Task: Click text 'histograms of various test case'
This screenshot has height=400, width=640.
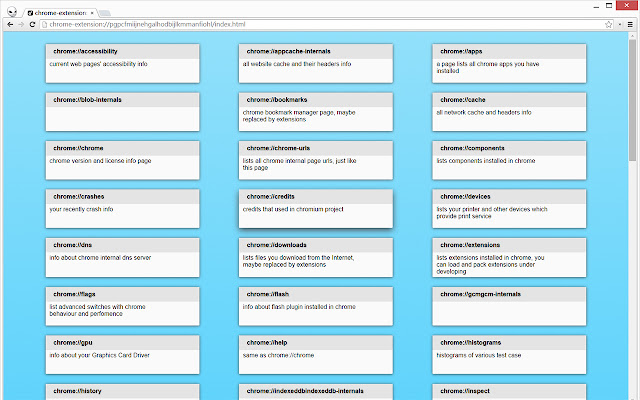Action: (479, 356)
